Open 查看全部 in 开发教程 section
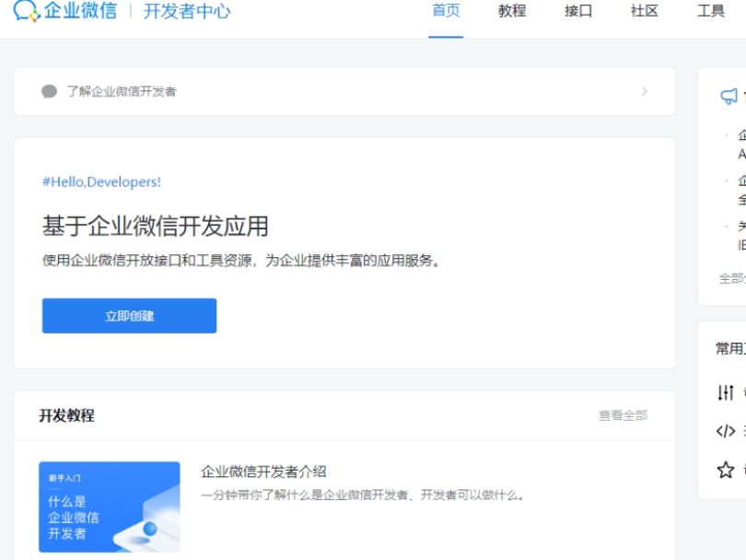Image resolution: width=746 pixels, height=560 pixels. tap(623, 415)
